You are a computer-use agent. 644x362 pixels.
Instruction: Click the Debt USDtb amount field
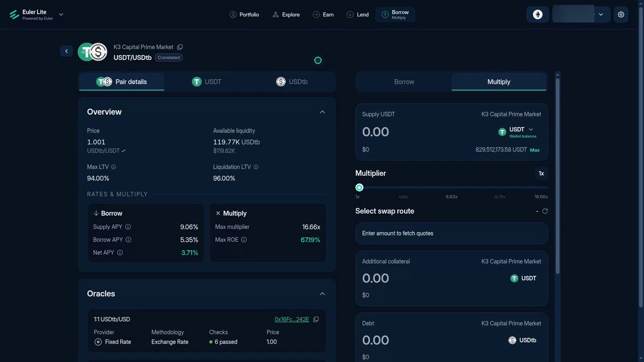point(376,340)
